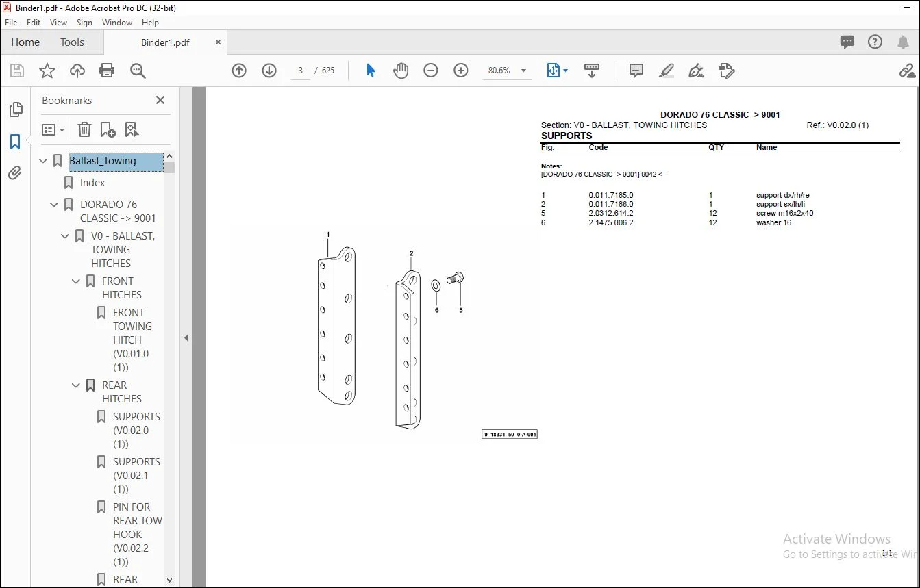Activate the Hand pan tool
The image size is (920, 588).
point(401,71)
